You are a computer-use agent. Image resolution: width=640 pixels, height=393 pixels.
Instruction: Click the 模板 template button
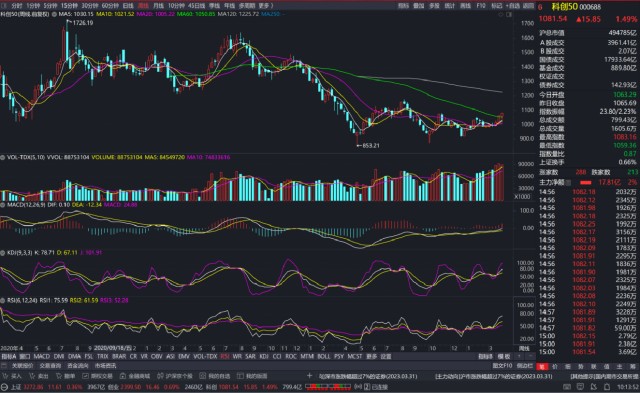pyautogui.click(x=505, y=356)
